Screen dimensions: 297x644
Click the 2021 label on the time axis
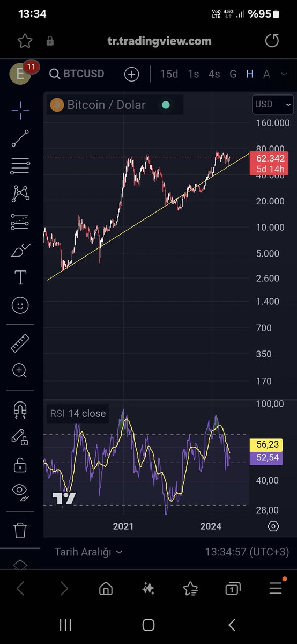(x=123, y=526)
